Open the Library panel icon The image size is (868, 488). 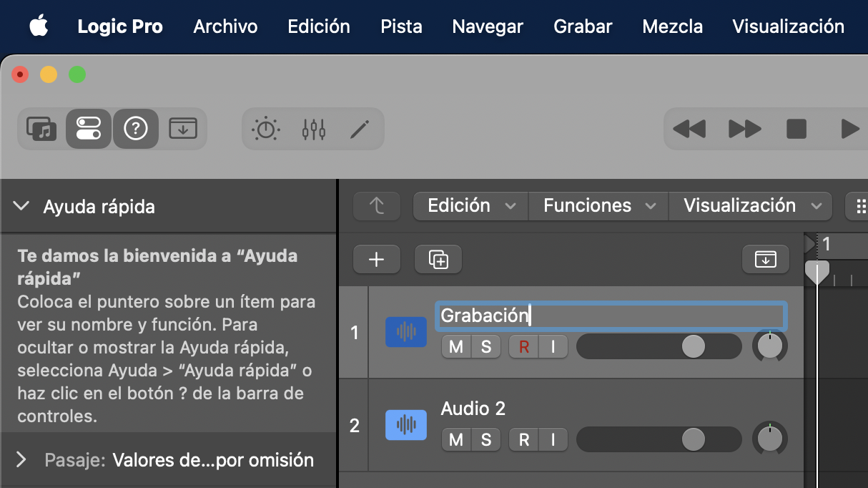(x=41, y=129)
